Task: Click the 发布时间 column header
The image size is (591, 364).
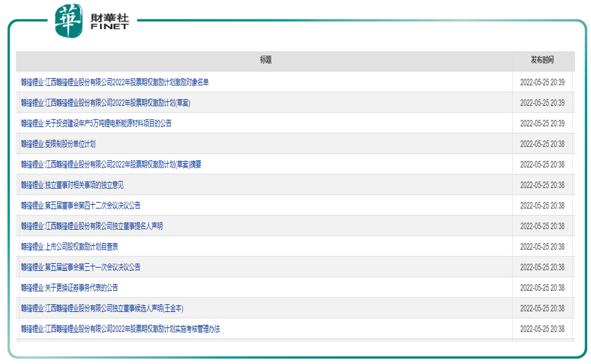Action: [542, 60]
